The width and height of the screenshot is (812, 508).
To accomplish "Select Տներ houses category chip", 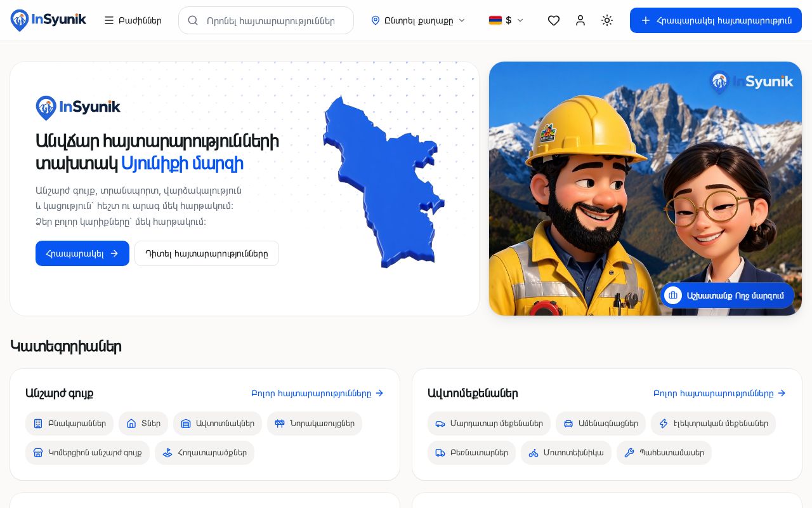I will click(x=143, y=424).
